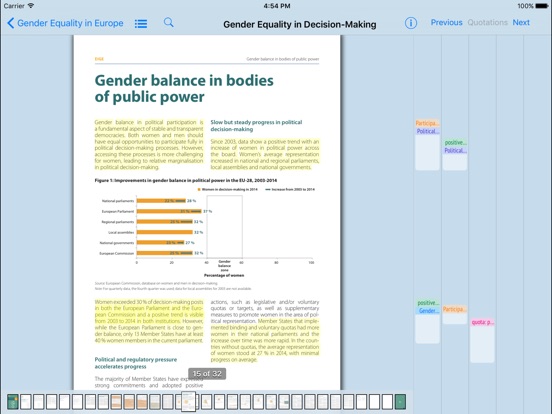This screenshot has width=552, height=414.
Task: Select purple Political... code below green positive... tag
Action: [455, 150]
